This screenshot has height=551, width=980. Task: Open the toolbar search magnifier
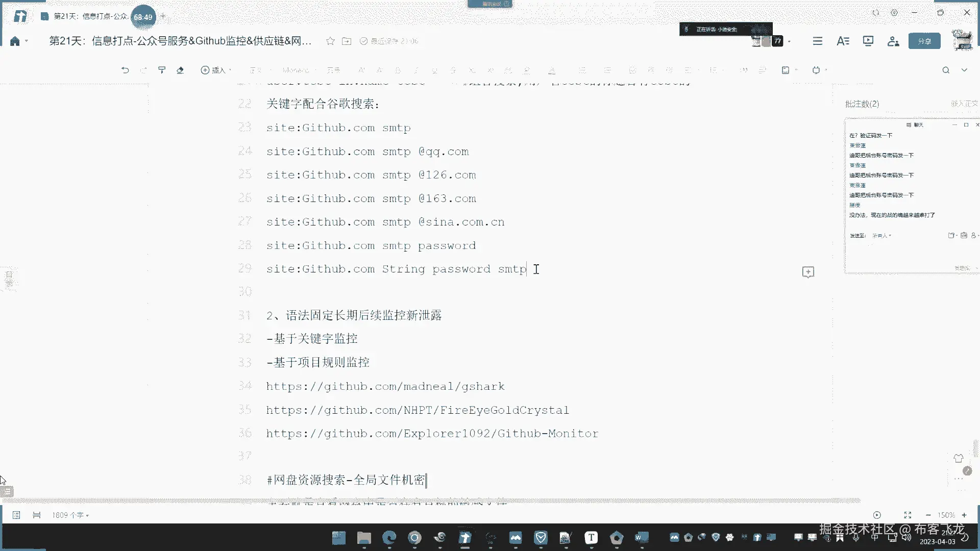pyautogui.click(x=946, y=70)
